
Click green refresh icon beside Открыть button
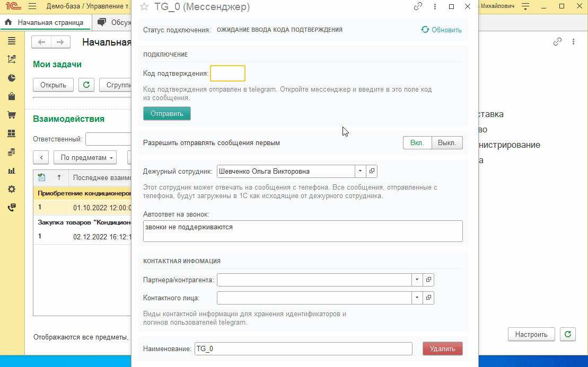click(x=86, y=85)
